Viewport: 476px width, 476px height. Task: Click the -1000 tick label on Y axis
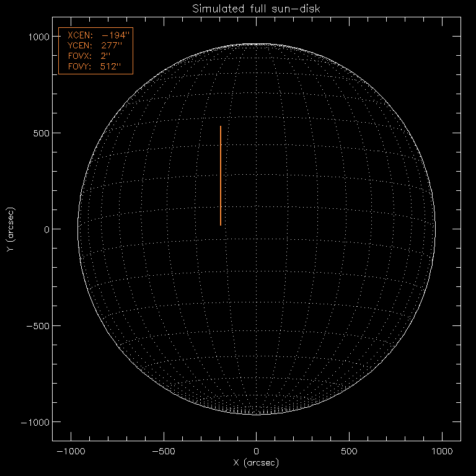(x=35, y=422)
